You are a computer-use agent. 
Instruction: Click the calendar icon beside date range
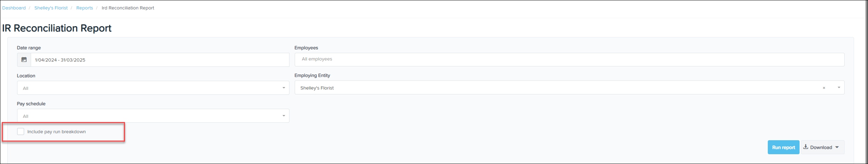tap(24, 60)
